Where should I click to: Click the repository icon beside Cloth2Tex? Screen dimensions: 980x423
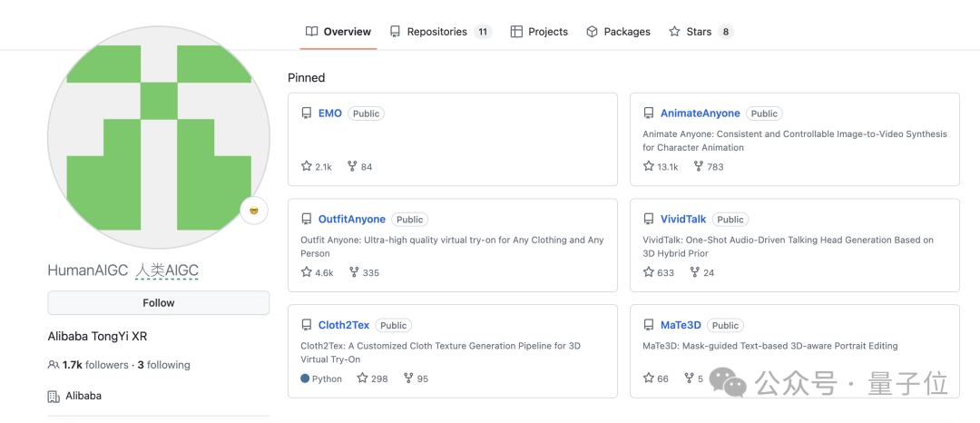point(307,325)
